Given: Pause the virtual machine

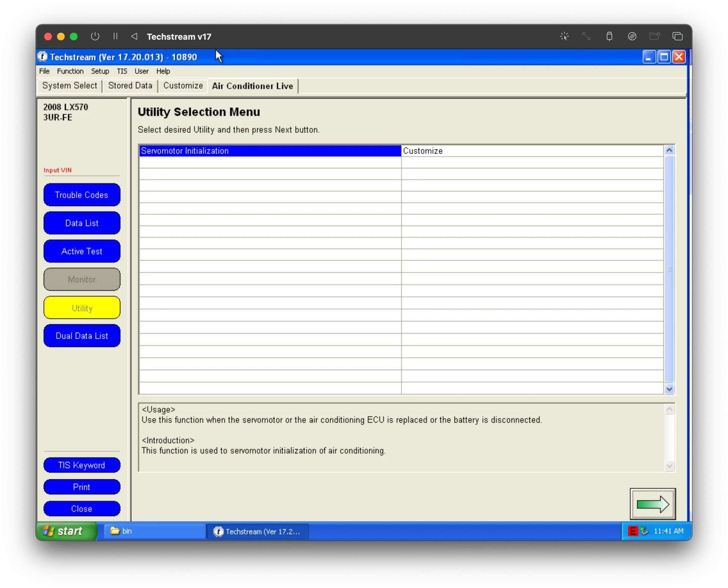Looking at the screenshot, I should (115, 36).
